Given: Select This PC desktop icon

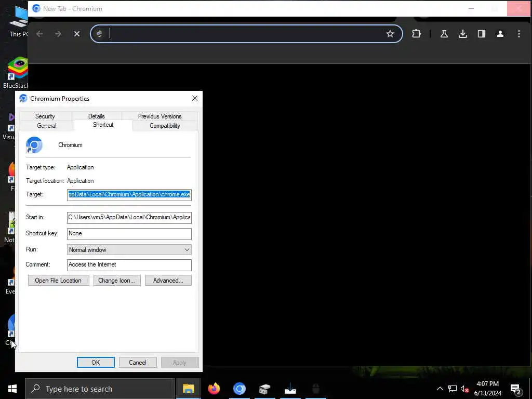Looking at the screenshot, I should 19,21.
